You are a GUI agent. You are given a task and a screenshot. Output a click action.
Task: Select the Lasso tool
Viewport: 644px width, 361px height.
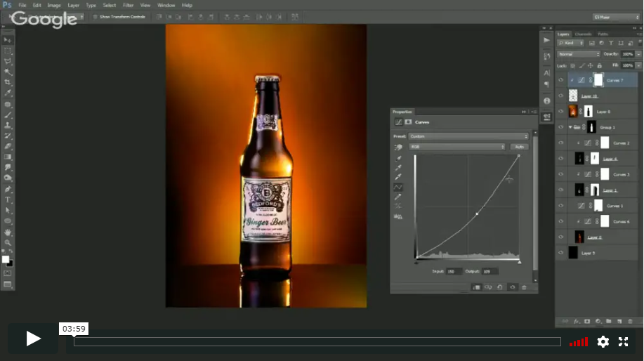click(x=8, y=61)
